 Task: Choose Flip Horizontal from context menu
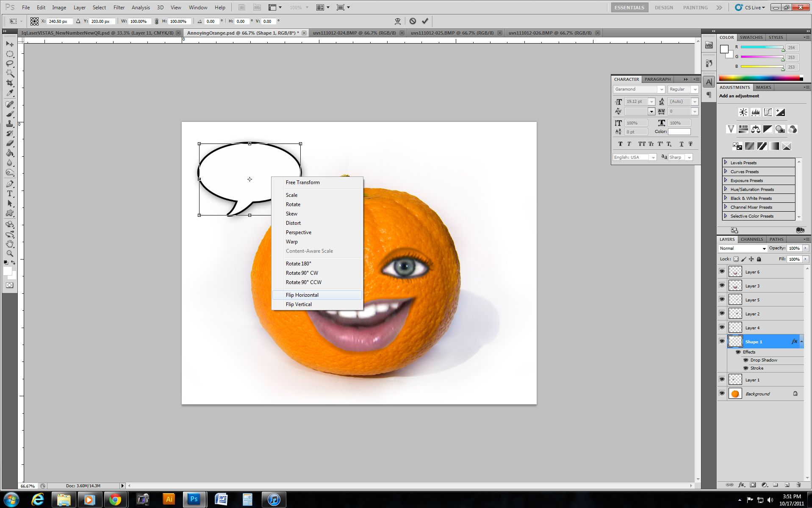pyautogui.click(x=302, y=295)
